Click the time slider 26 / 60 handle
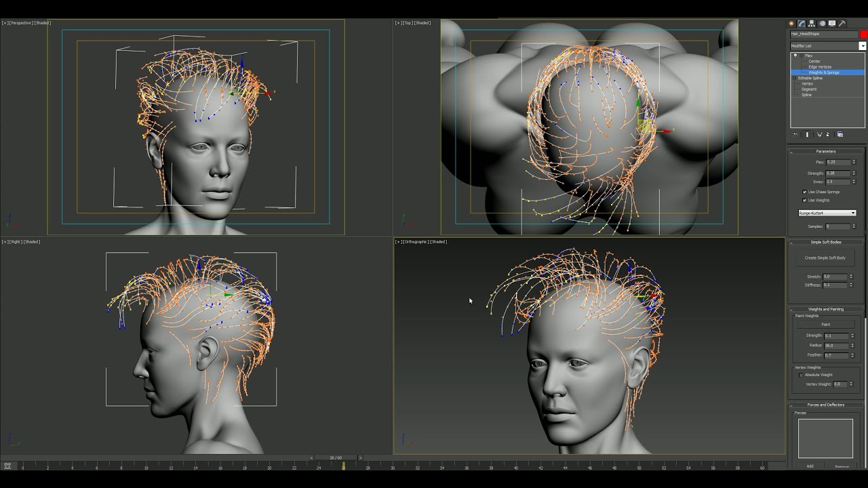 pyautogui.click(x=336, y=457)
